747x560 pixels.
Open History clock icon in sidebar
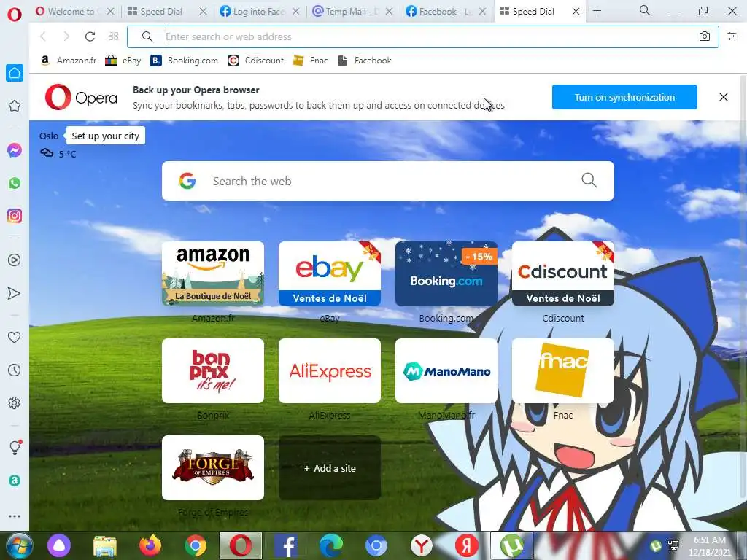(x=15, y=370)
